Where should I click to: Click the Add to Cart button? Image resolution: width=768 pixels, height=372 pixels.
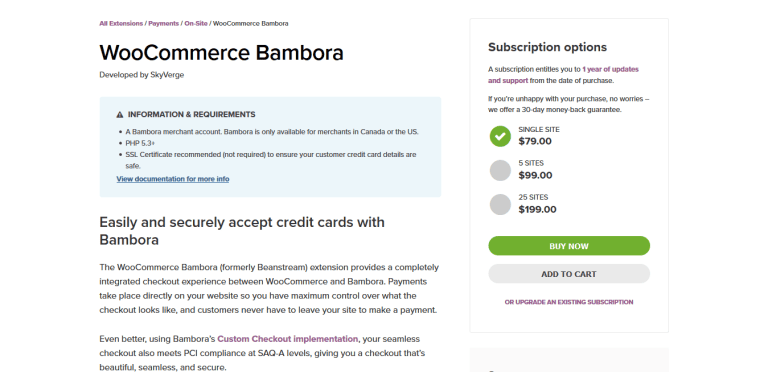click(569, 274)
